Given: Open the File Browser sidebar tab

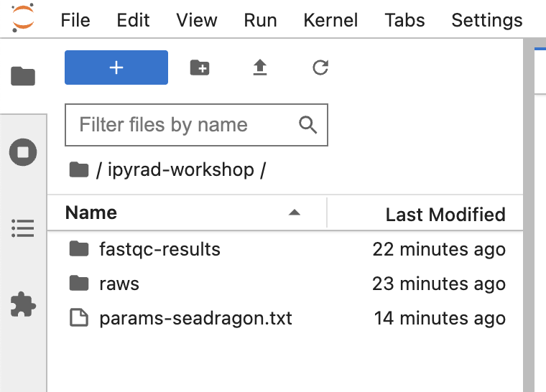Looking at the screenshot, I should coord(23,76).
